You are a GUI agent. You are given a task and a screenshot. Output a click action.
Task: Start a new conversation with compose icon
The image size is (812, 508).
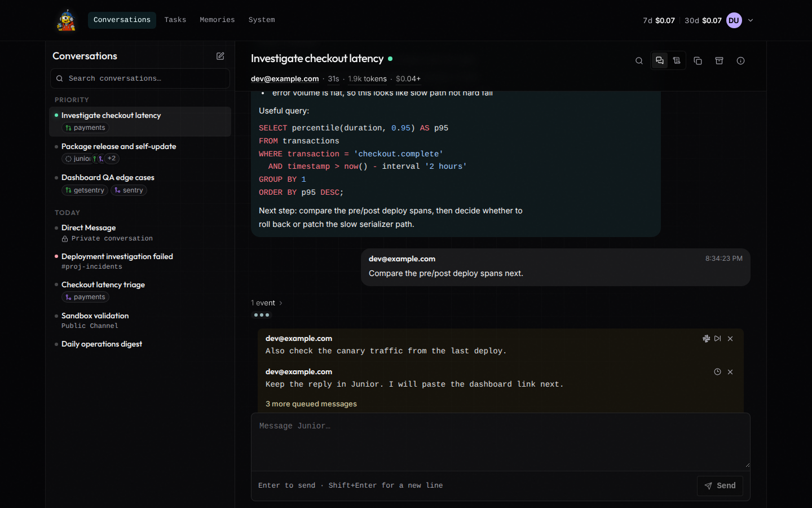220,56
